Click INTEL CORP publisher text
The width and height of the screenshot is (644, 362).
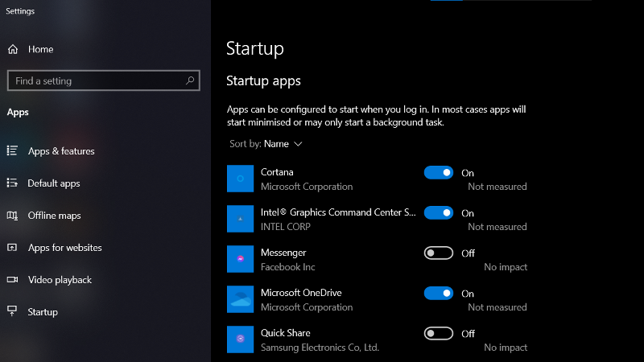[286, 227]
